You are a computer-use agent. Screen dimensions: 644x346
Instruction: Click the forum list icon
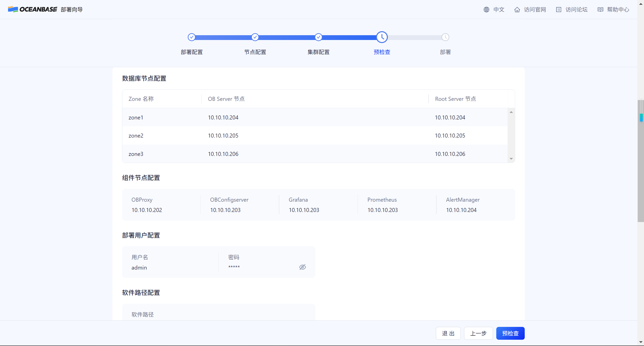pos(558,10)
